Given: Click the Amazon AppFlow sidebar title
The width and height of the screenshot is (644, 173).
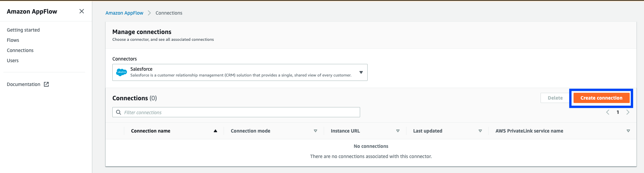Looking at the screenshot, I should [32, 11].
